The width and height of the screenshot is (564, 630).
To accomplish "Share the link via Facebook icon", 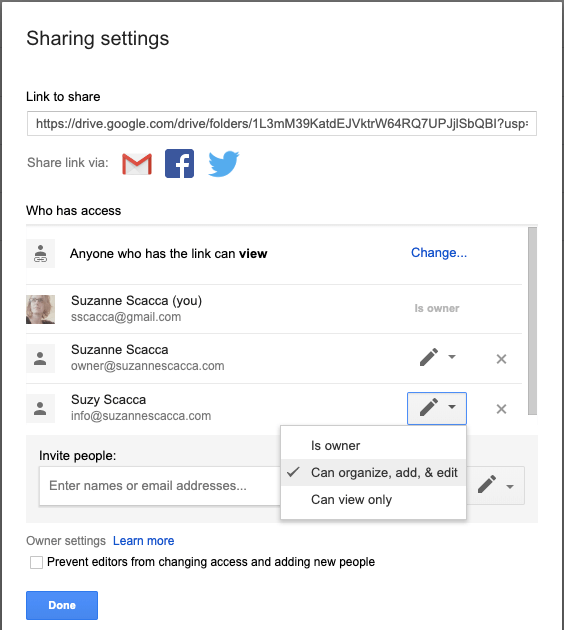I will pyautogui.click(x=180, y=164).
